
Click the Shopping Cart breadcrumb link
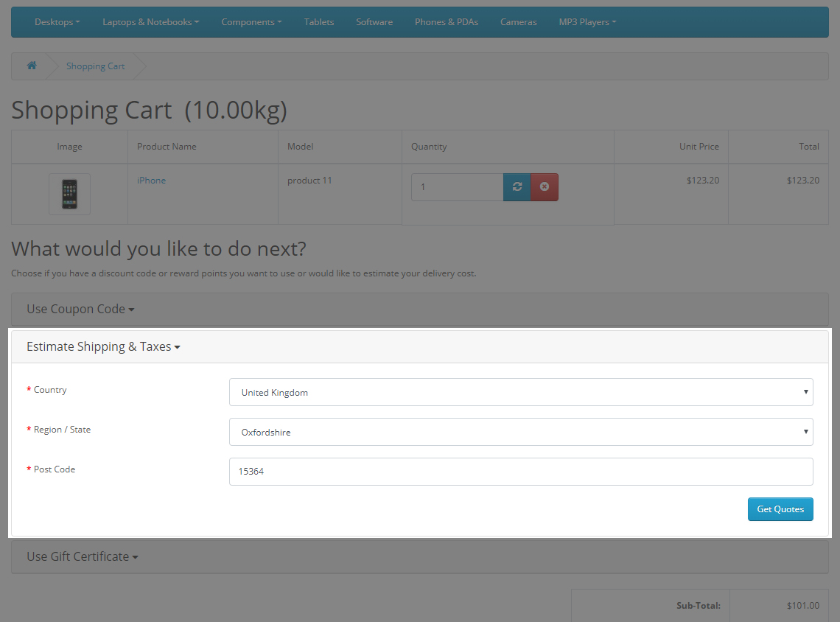(x=95, y=66)
